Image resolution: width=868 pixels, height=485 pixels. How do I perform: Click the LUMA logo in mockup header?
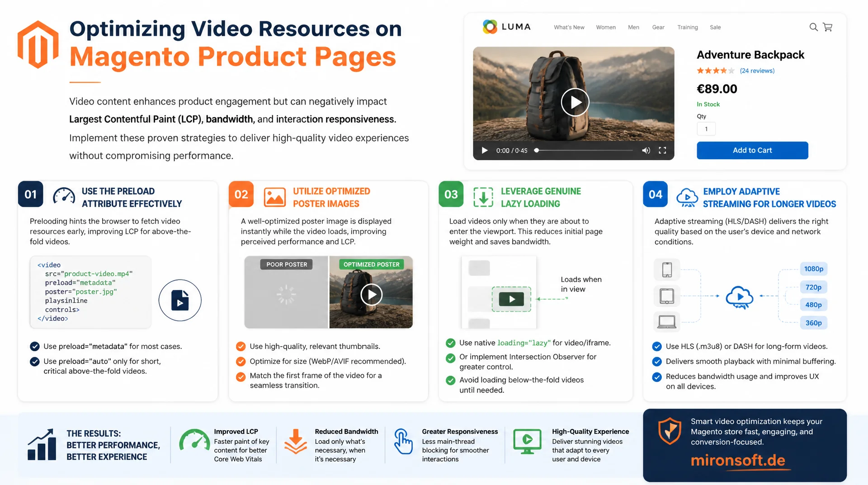pyautogui.click(x=506, y=27)
